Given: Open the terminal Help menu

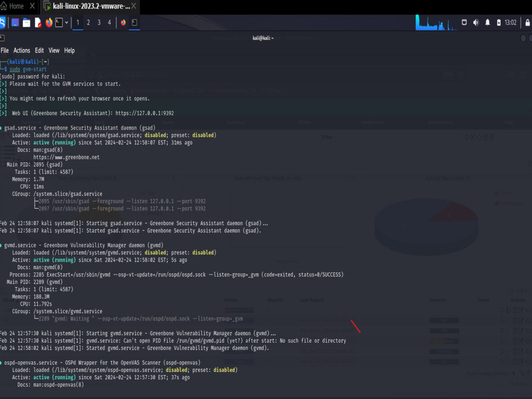Looking at the screenshot, I should [x=69, y=50].
